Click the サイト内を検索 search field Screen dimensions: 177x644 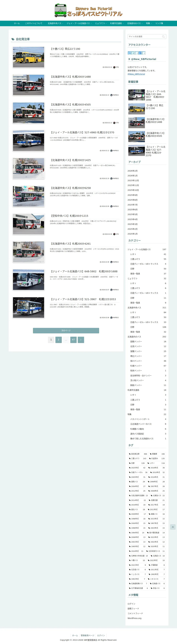pos(147,37)
